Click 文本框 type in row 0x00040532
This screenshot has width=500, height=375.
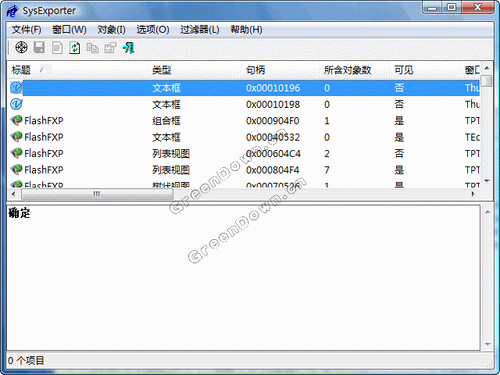click(x=166, y=137)
